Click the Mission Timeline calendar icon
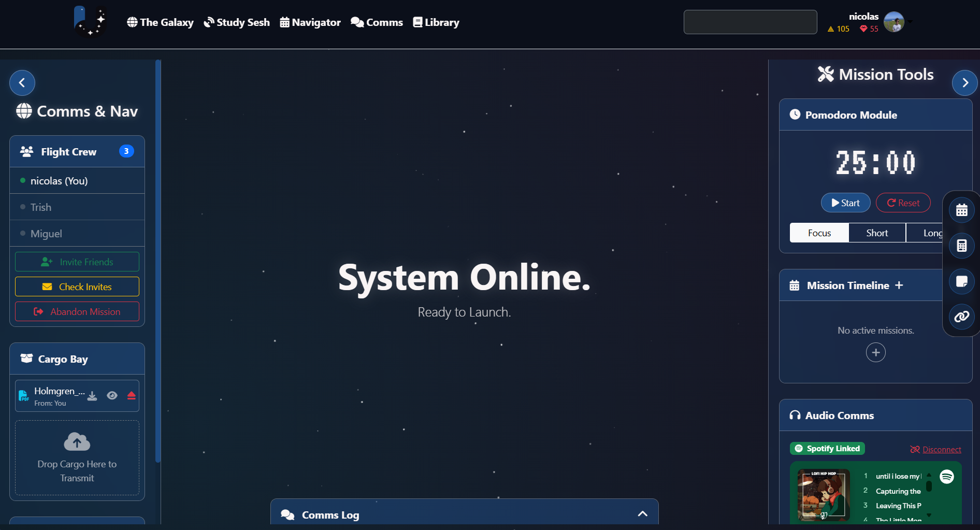The image size is (980, 530). coord(794,285)
